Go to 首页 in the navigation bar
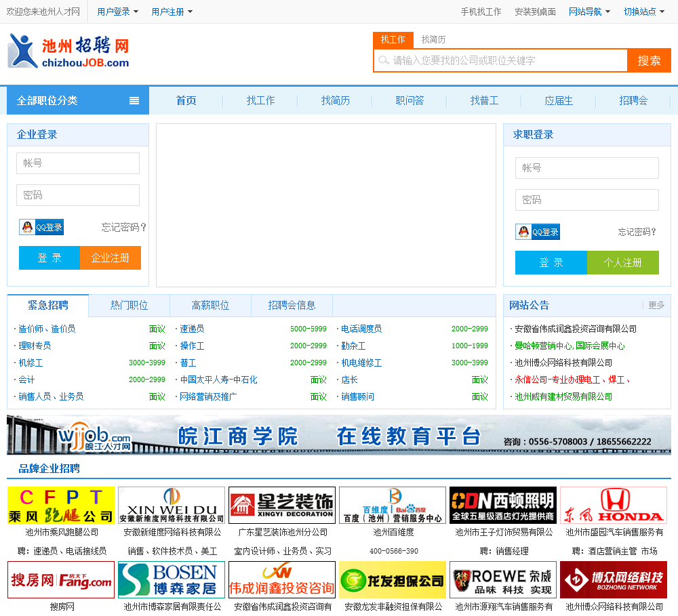The height and width of the screenshot is (616, 678). click(x=186, y=101)
